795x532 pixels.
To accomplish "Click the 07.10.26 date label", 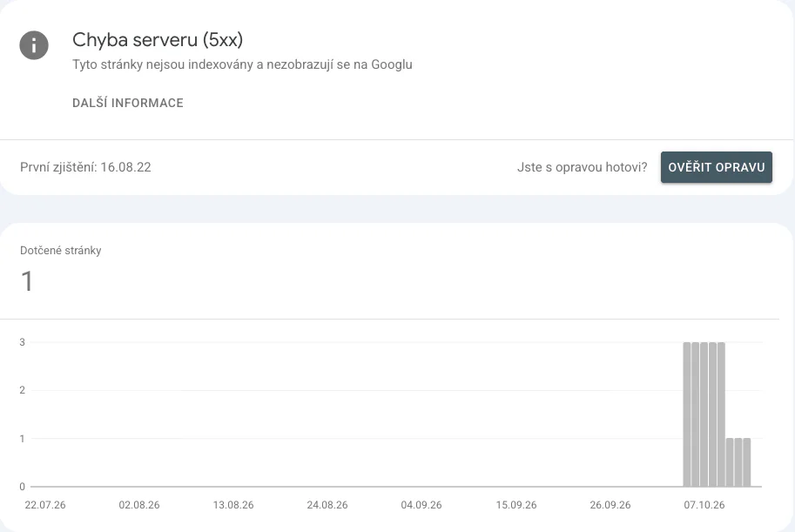I will [704, 505].
